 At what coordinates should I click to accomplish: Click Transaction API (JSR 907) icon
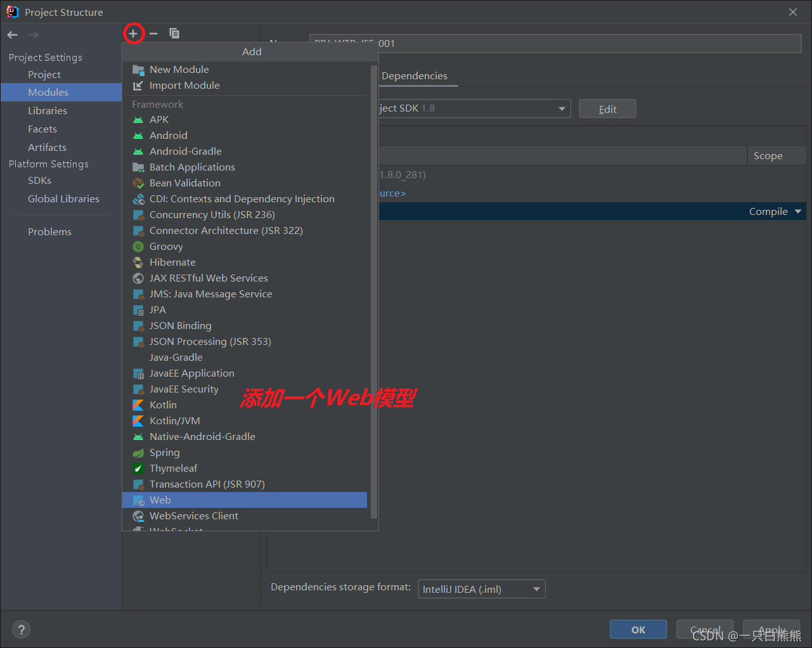click(x=138, y=484)
